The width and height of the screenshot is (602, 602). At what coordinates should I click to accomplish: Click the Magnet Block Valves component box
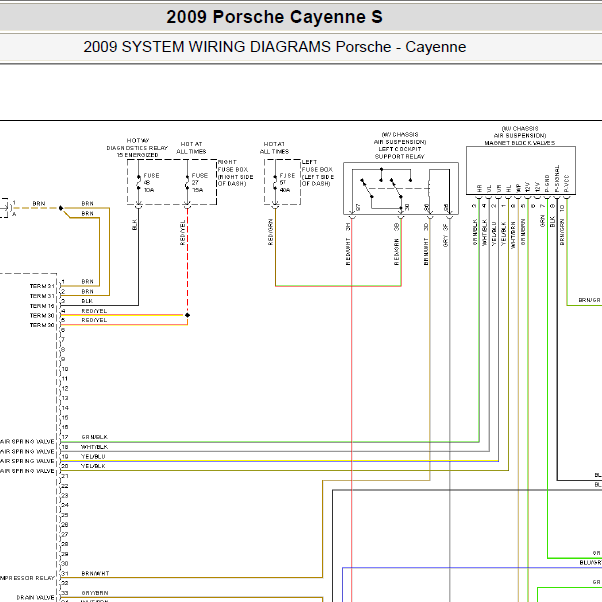click(x=521, y=170)
